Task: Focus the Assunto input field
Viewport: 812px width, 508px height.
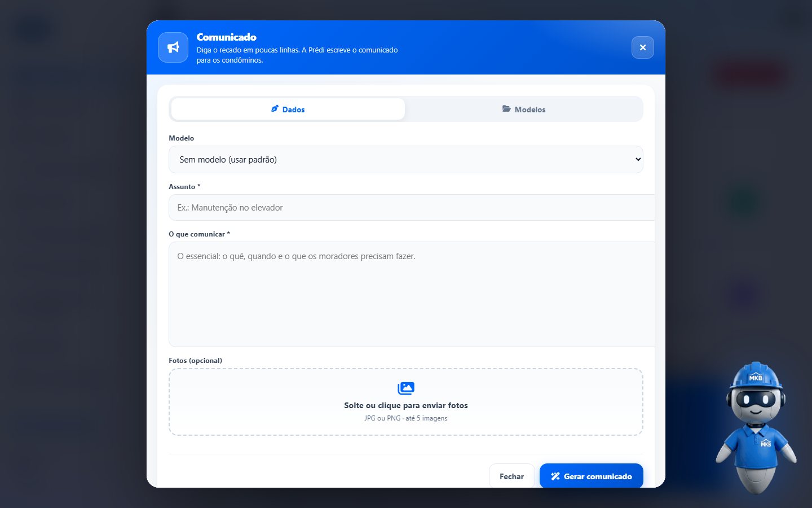Action: pyautogui.click(x=412, y=208)
